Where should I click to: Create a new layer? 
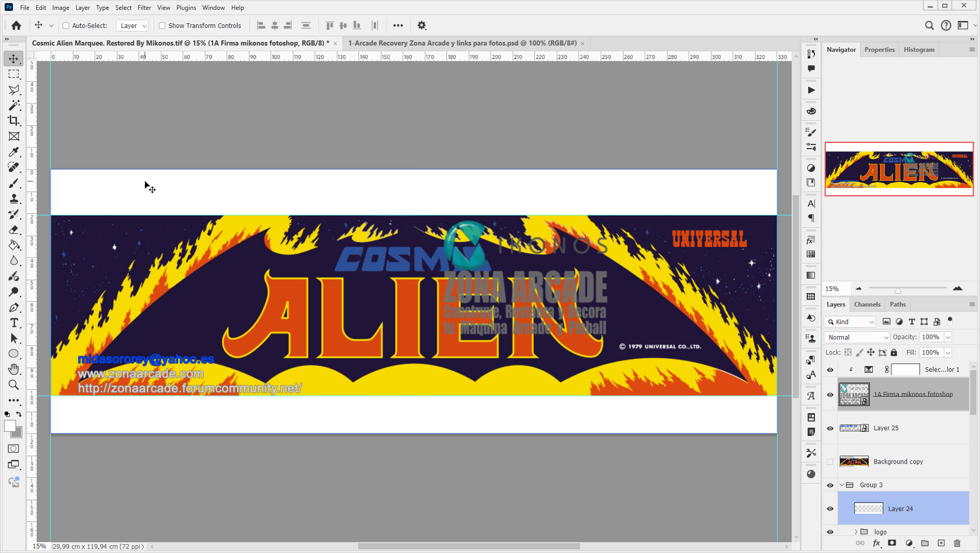[941, 543]
